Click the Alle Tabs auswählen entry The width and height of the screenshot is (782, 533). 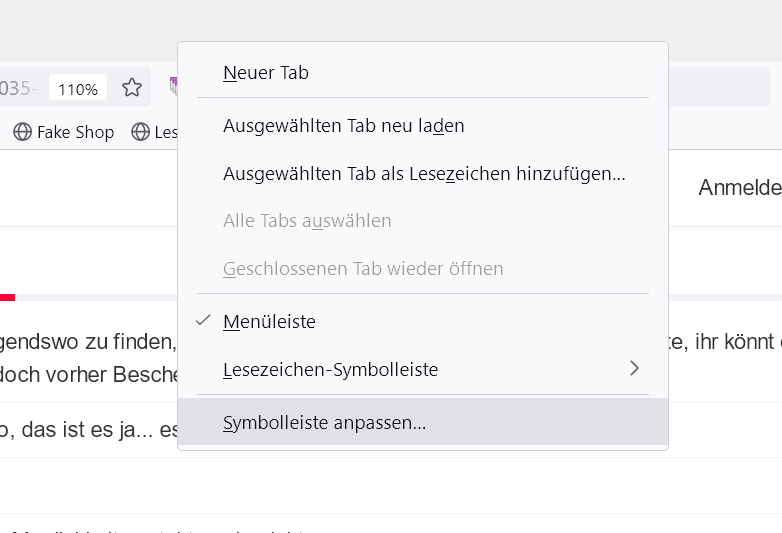[x=307, y=221]
